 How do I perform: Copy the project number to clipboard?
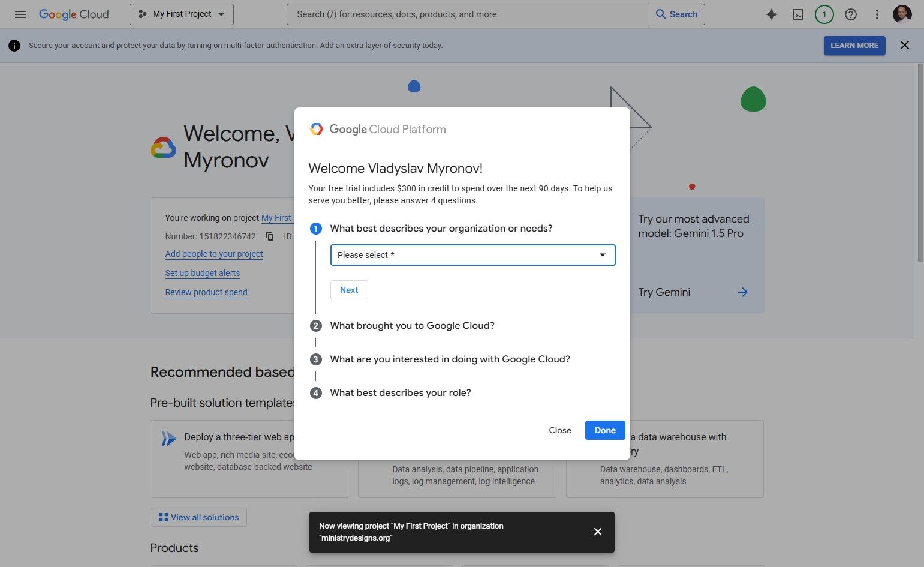[270, 236]
